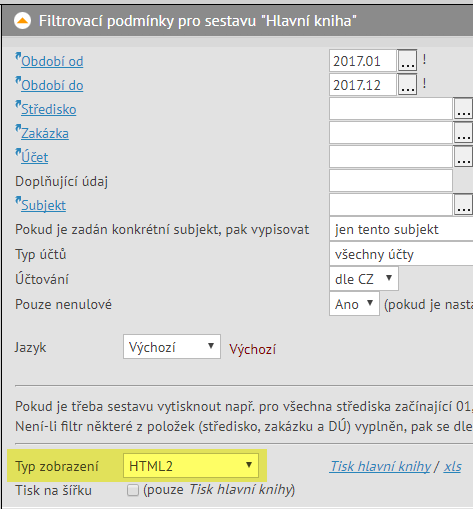This screenshot has height=509, width=473.
Task: Open the Zakázka link
Action: pyautogui.click(x=45, y=133)
